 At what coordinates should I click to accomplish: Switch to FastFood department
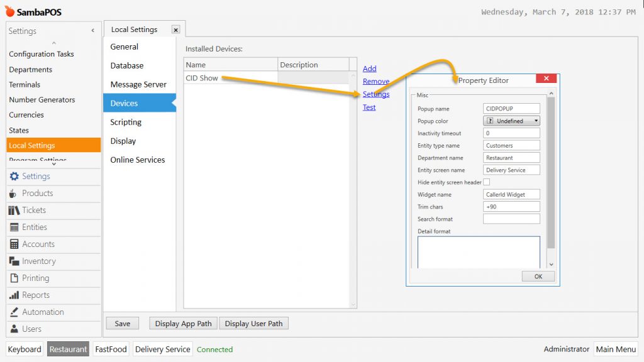[x=111, y=349]
